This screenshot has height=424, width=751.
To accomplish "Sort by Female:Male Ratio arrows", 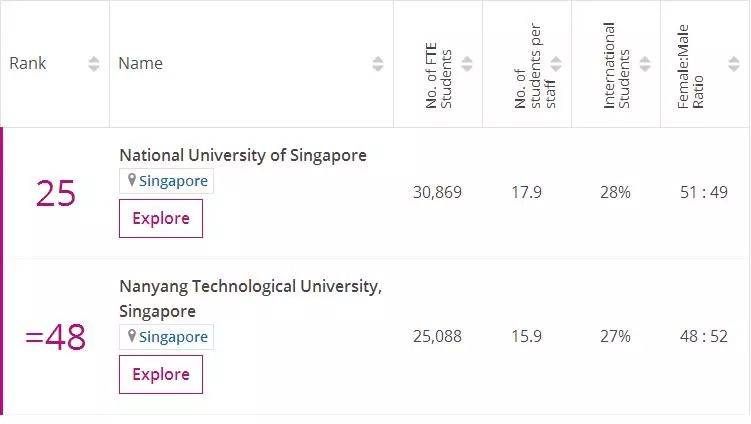I will 734,64.
